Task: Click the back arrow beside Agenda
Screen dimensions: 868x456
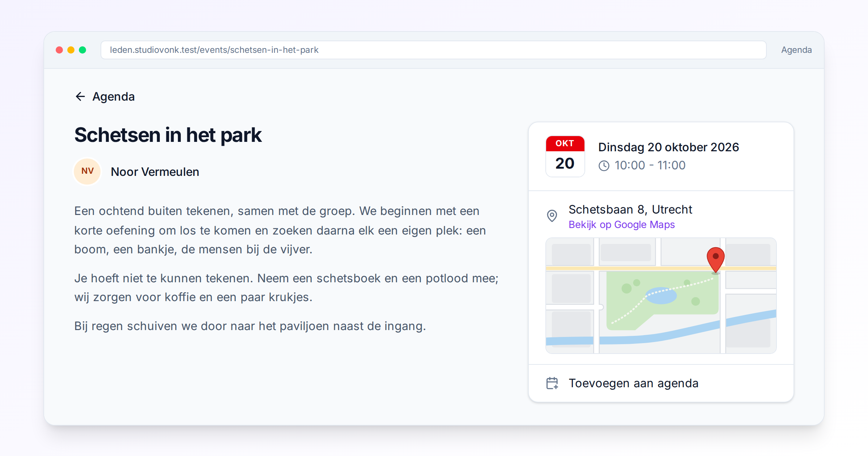Action: 80,97
